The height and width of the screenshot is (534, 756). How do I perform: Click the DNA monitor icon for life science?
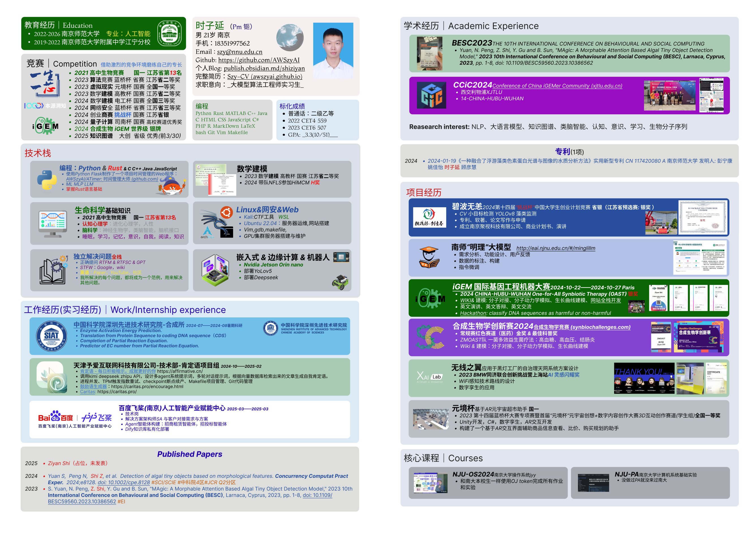[x=53, y=224]
